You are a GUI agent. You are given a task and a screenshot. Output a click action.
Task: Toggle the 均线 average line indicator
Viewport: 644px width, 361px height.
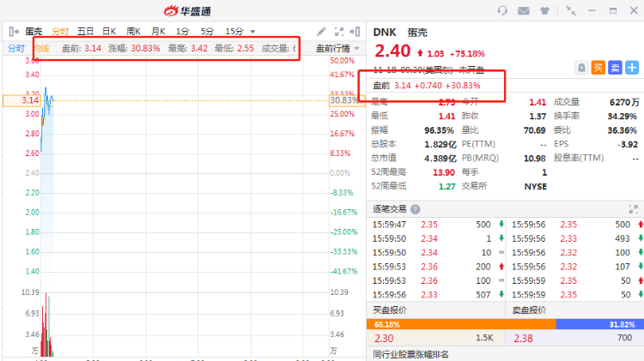pos(41,48)
